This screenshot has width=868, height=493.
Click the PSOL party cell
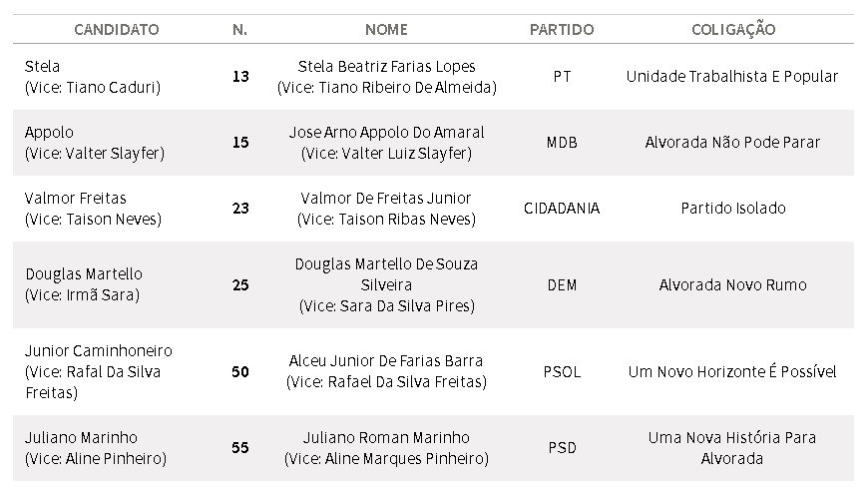(562, 372)
